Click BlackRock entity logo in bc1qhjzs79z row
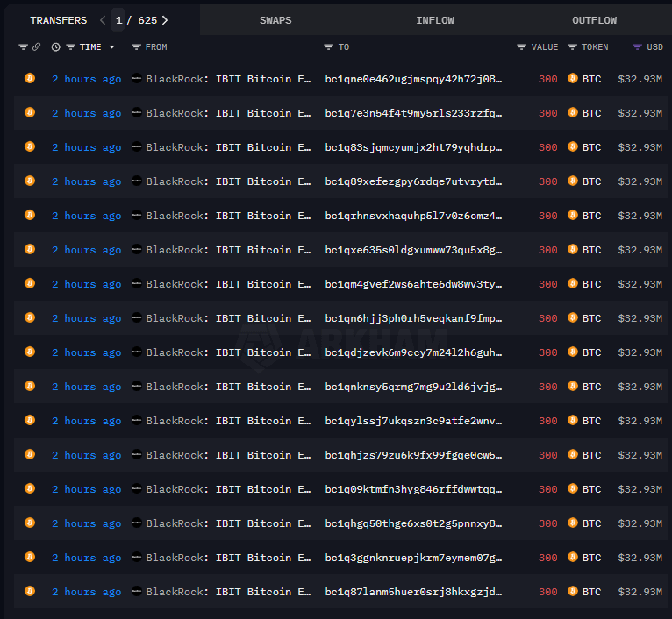The width and height of the screenshot is (672, 619). click(x=137, y=454)
